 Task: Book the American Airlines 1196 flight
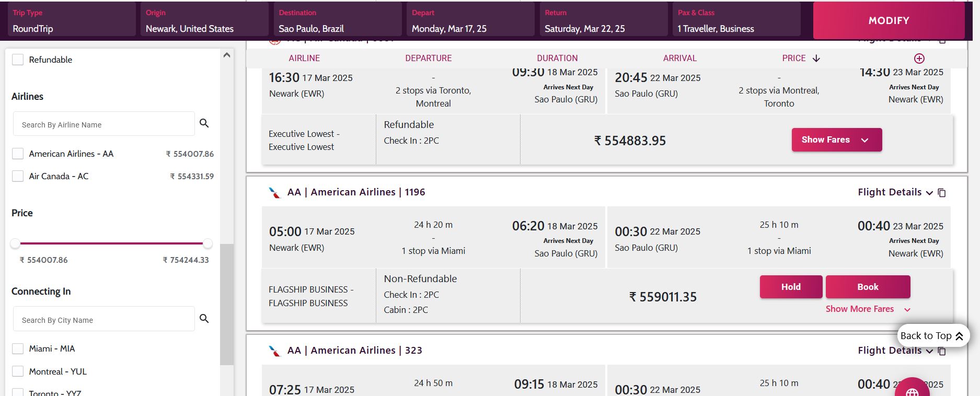868,287
